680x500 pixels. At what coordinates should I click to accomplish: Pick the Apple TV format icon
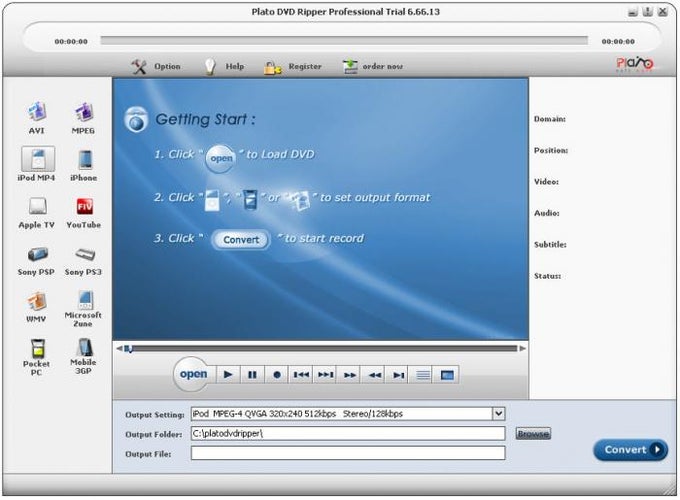click(x=38, y=206)
